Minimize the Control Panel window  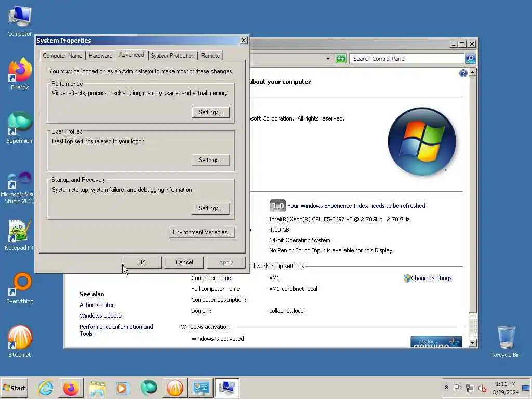[454, 44]
